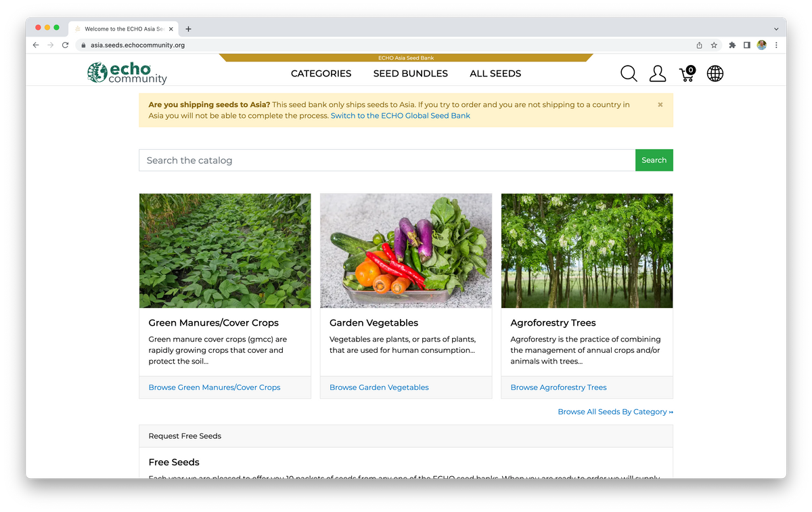Open browser extensions puzzle icon
Image resolution: width=812 pixels, height=512 pixels.
tap(732, 45)
